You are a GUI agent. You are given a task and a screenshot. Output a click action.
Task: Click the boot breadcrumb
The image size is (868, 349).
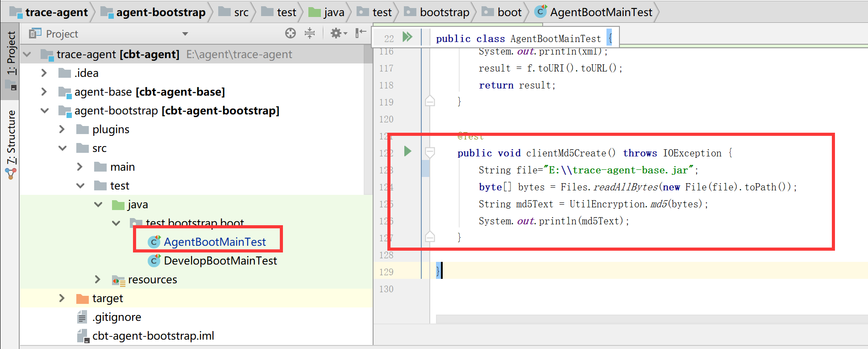point(502,12)
